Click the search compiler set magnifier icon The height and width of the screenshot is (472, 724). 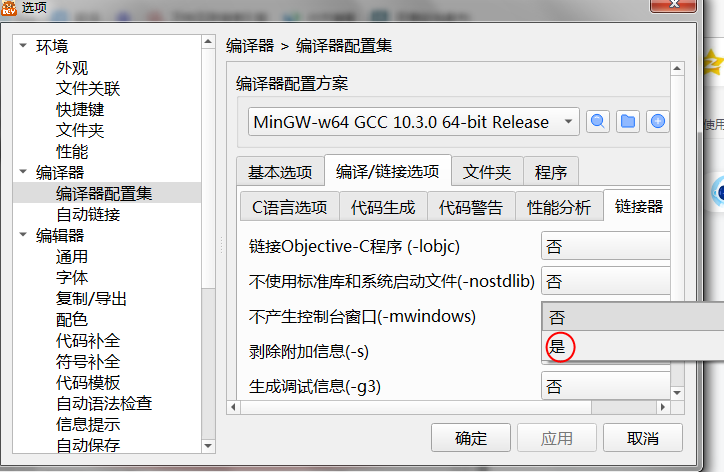pyautogui.click(x=597, y=122)
